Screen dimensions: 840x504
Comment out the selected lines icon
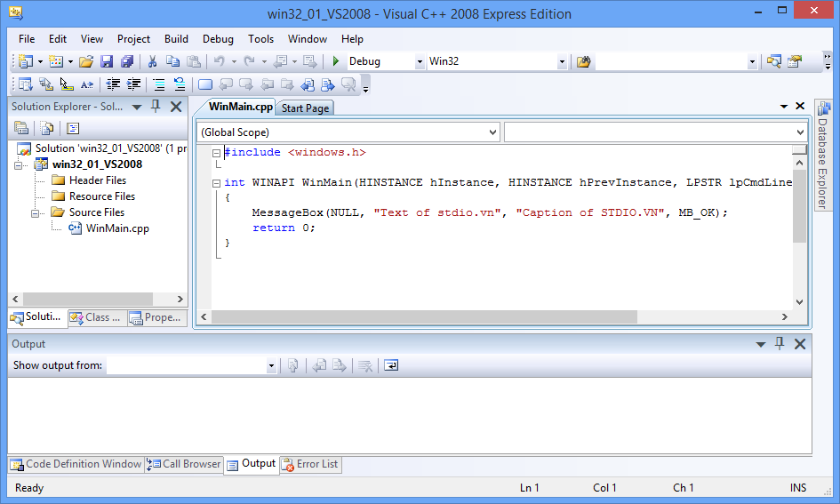click(159, 84)
